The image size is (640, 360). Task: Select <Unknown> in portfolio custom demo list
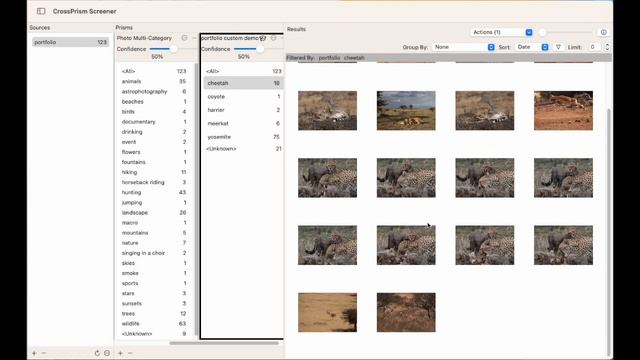tap(243, 149)
